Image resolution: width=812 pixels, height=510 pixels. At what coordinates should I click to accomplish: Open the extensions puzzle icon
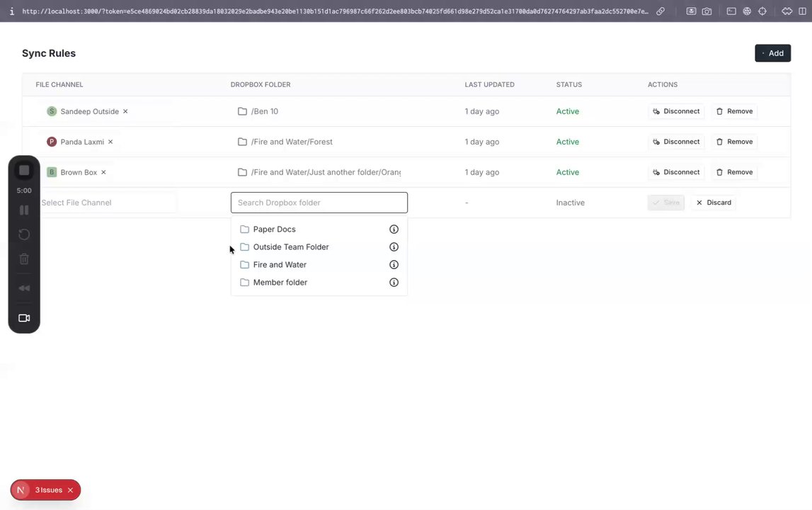pos(787,11)
